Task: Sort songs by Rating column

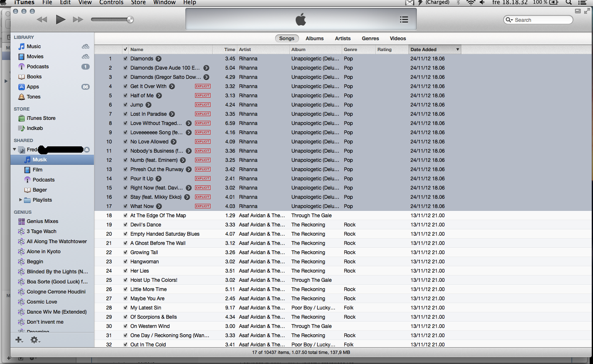Action: 392,49
